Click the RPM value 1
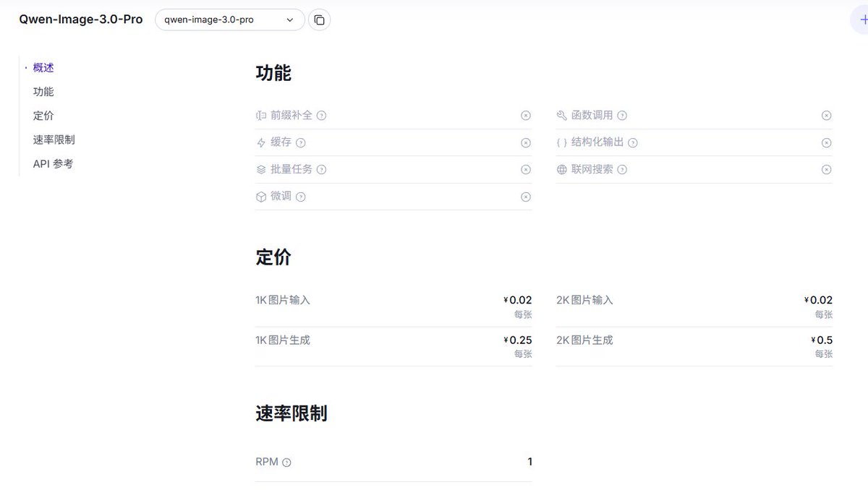The height and width of the screenshot is (490, 868). [529, 462]
